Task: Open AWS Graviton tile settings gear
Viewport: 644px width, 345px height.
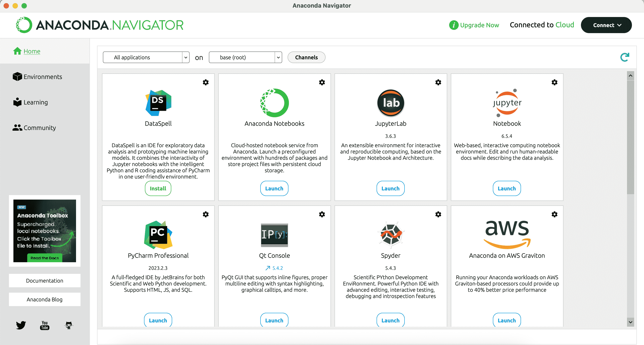Action: 554,214
